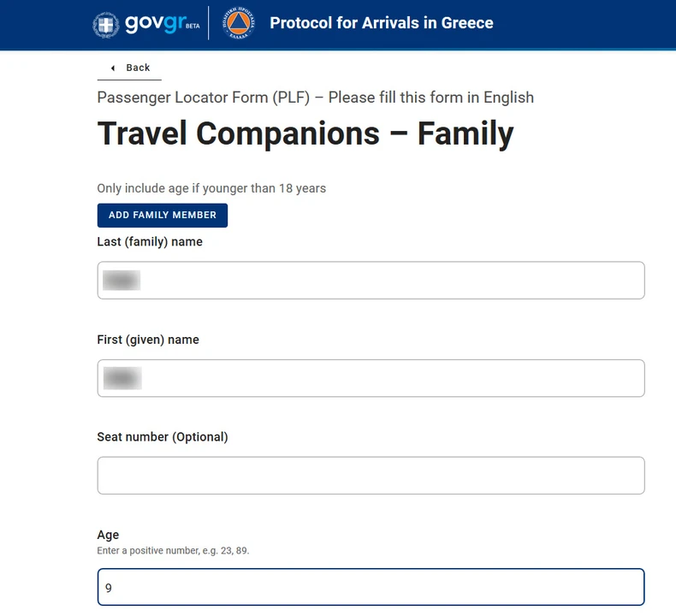Click the BETA badge beside gov.gr
Image resolution: width=676 pixels, height=616 pixels.
click(193, 27)
